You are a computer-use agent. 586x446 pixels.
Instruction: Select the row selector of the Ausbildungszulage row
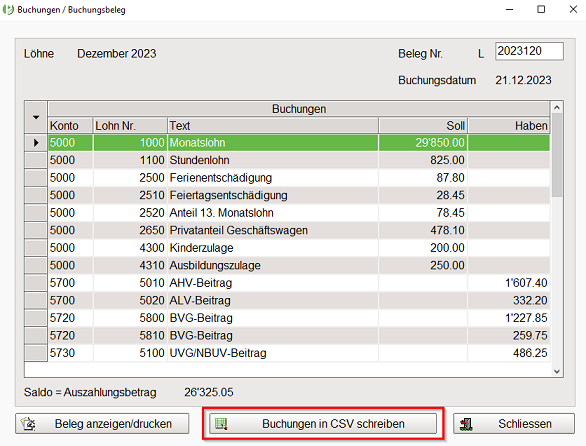tap(36, 265)
